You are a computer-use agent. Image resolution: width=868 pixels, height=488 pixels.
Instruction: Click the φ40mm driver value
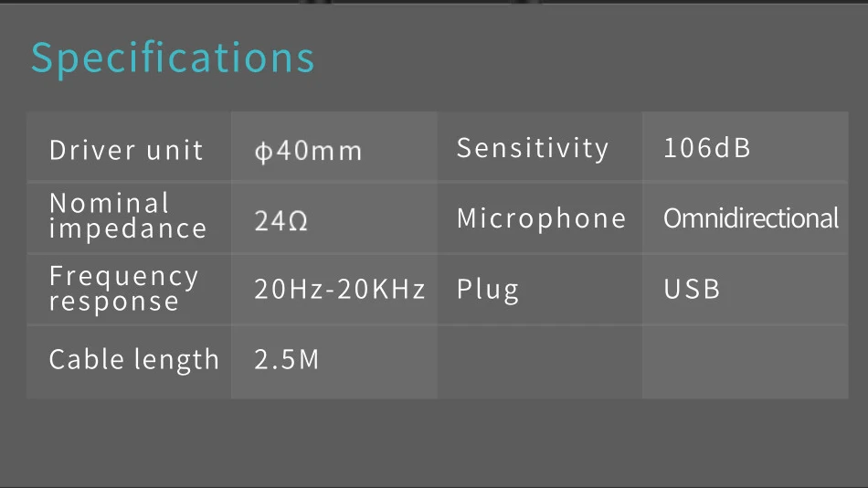[x=308, y=151]
